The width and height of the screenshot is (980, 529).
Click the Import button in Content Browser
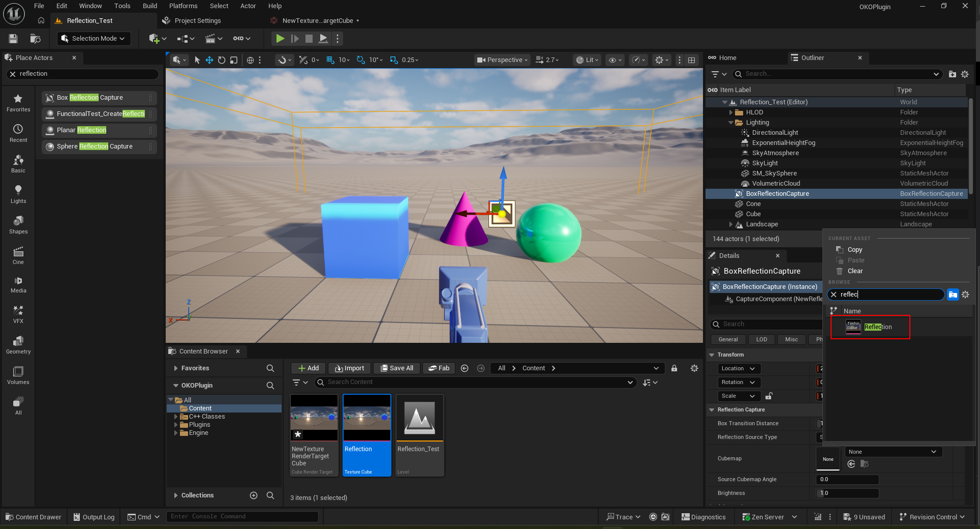point(350,368)
